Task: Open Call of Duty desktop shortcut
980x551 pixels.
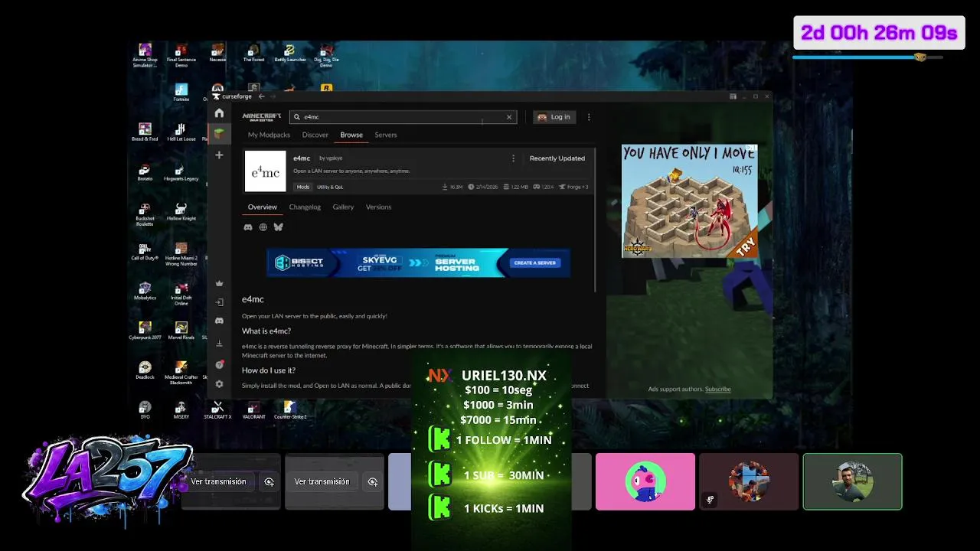Action: coord(145,252)
